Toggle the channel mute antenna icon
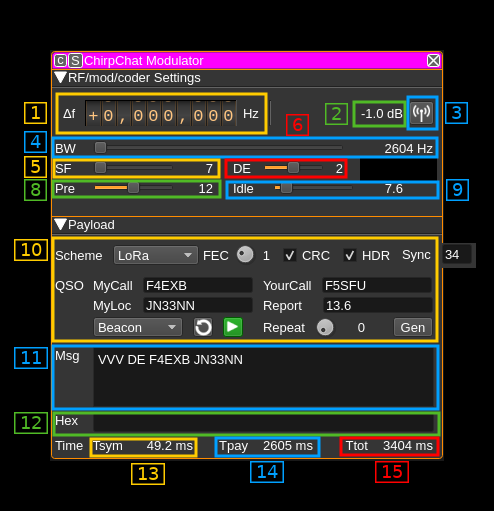The image size is (494, 511). tap(421, 113)
